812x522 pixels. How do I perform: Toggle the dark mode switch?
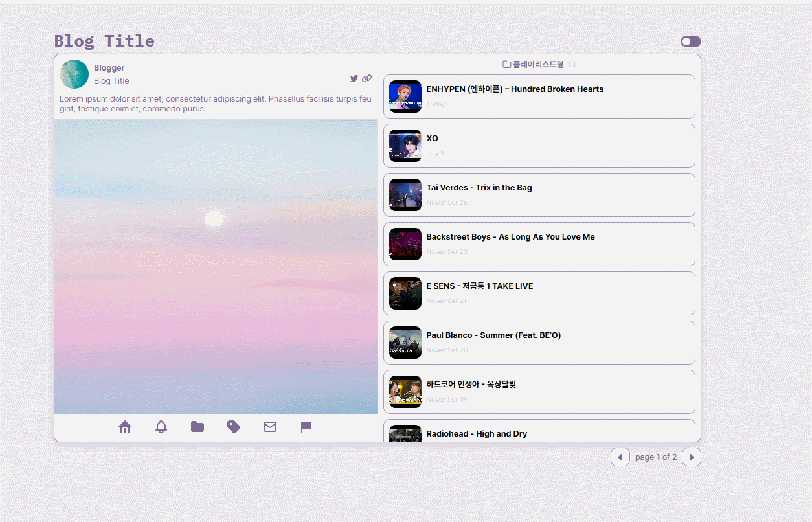point(691,41)
